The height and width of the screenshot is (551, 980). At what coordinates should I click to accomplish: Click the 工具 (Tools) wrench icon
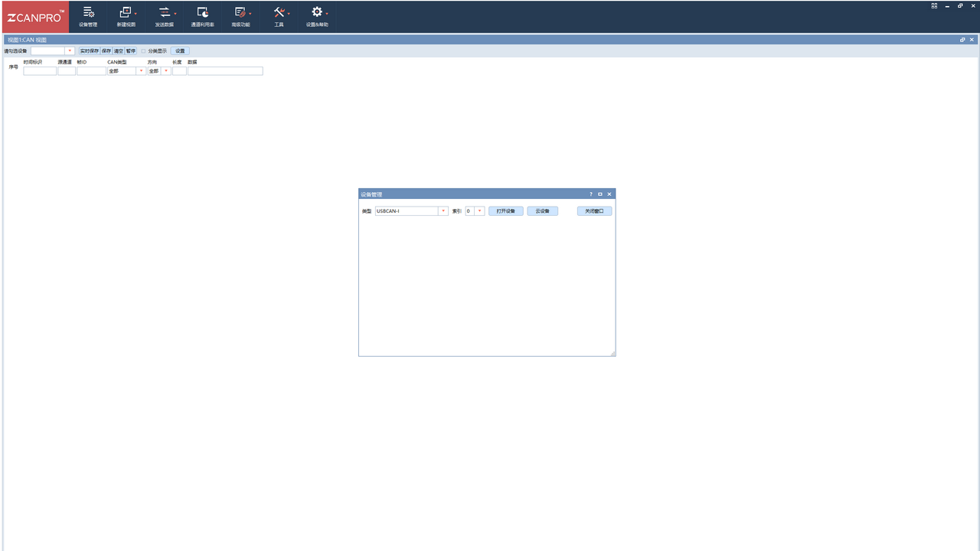point(279,13)
